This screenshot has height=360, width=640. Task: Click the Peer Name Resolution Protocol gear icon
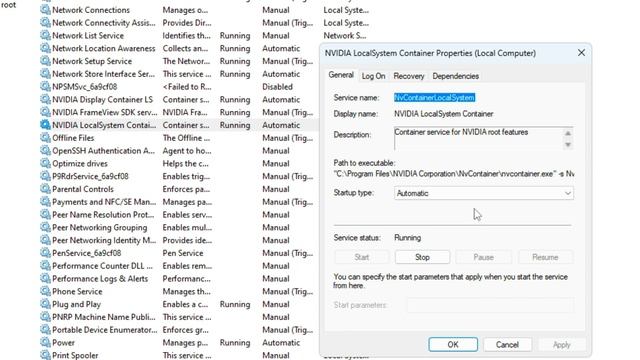coord(45,214)
